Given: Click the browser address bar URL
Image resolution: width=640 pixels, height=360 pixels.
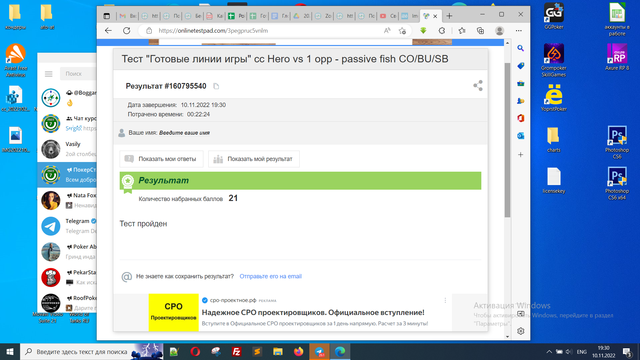Looking at the screenshot, I should click(x=213, y=31).
